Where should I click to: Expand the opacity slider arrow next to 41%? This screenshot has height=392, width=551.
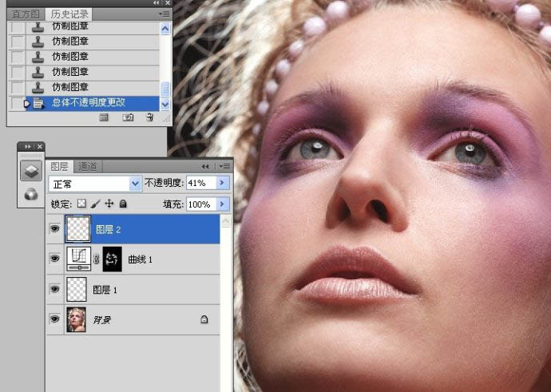(223, 184)
